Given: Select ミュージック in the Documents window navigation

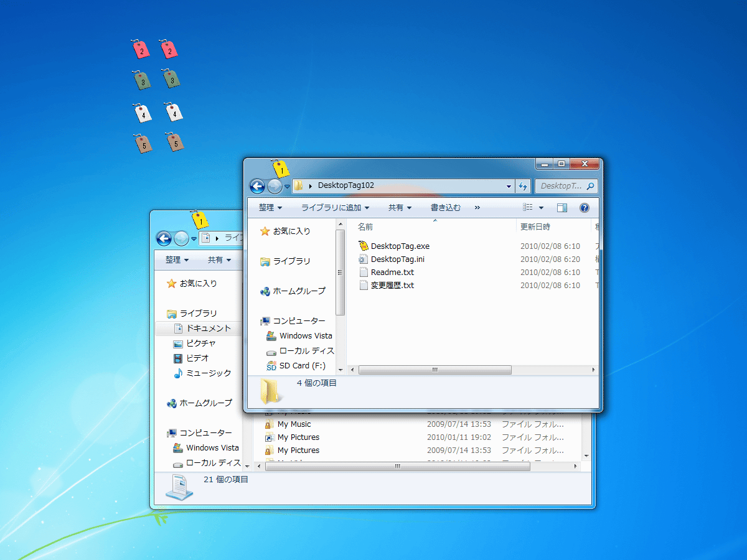Looking at the screenshot, I should (202, 373).
